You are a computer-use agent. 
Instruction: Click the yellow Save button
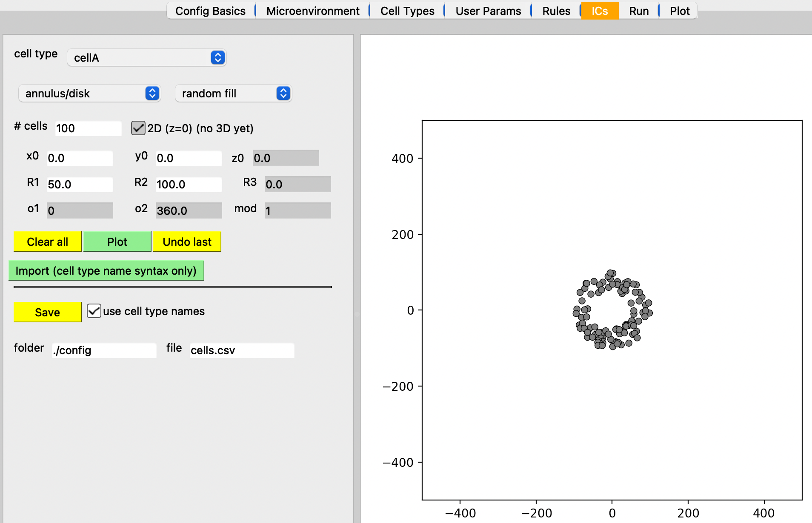coord(47,312)
